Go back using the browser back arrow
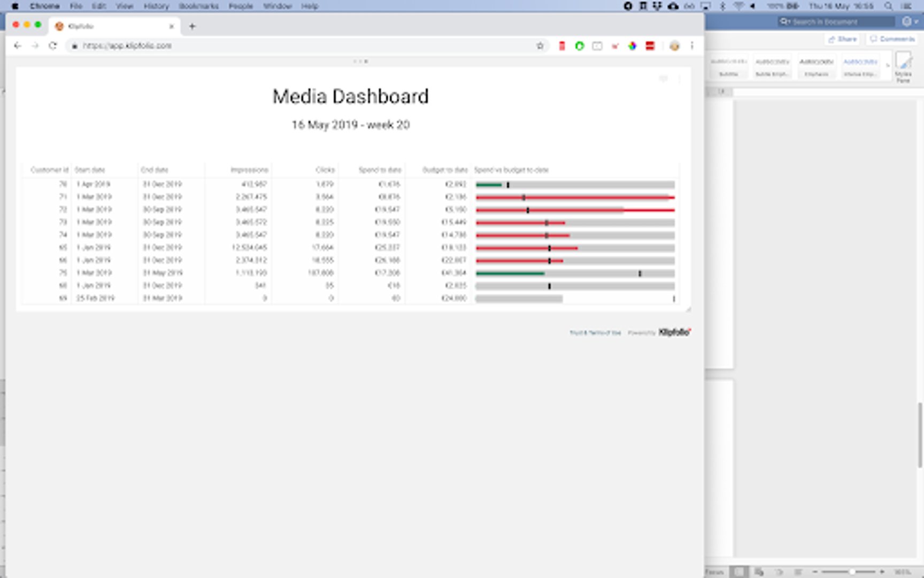Viewport: 924px width, 578px height. click(18, 46)
